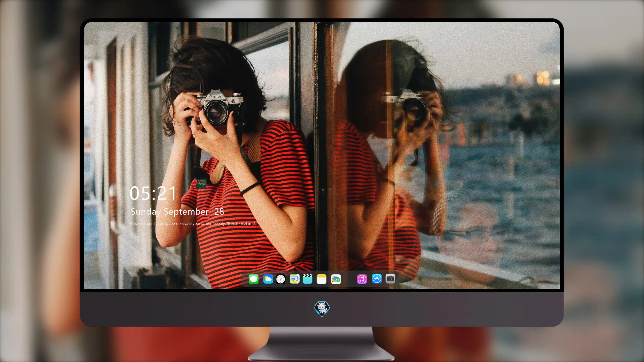Viewport: 644px width, 362px height.
Task: Open the Camera app in the dock
Action: [390, 279]
